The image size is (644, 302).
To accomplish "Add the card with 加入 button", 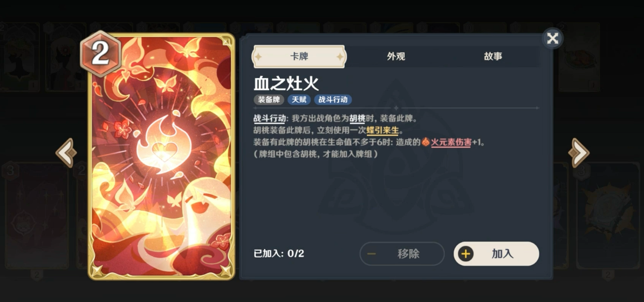I will click(496, 254).
